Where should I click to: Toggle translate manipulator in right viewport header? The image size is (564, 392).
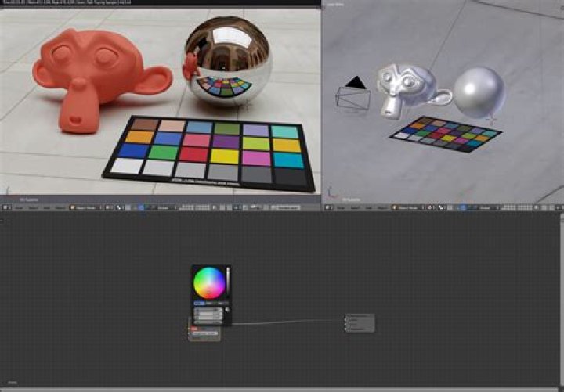point(462,207)
